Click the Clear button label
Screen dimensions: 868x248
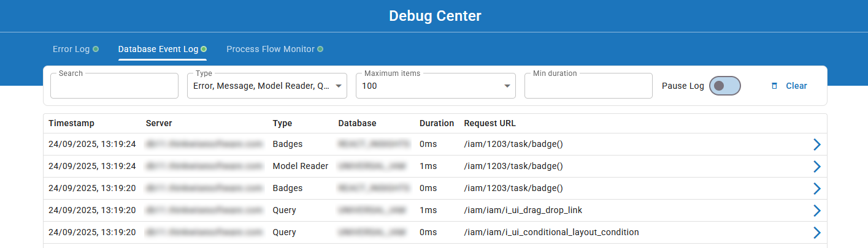[796, 86]
